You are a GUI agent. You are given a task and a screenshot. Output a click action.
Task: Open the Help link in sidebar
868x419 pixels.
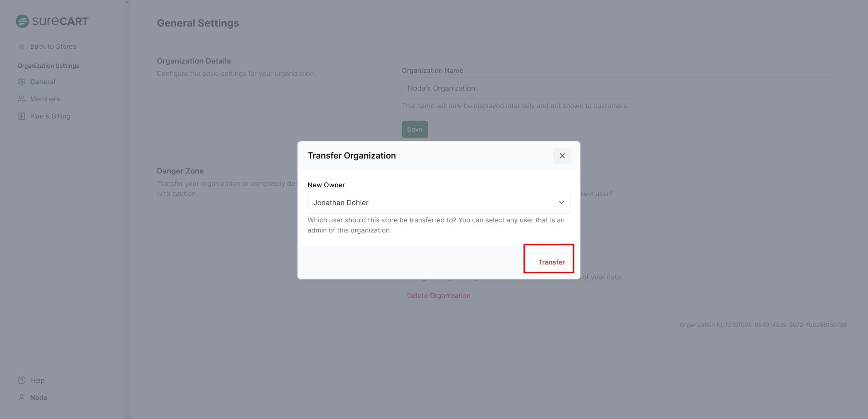click(x=37, y=380)
